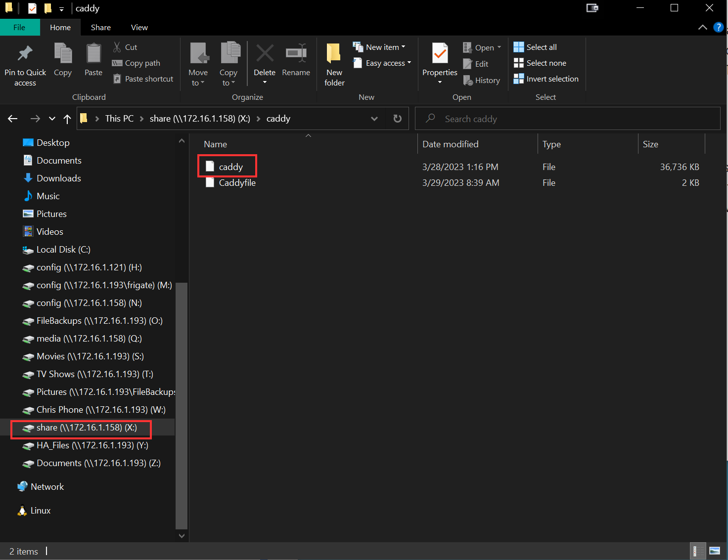This screenshot has width=728, height=560.
Task: Click the Rename ribbon icon
Action: (x=296, y=54)
